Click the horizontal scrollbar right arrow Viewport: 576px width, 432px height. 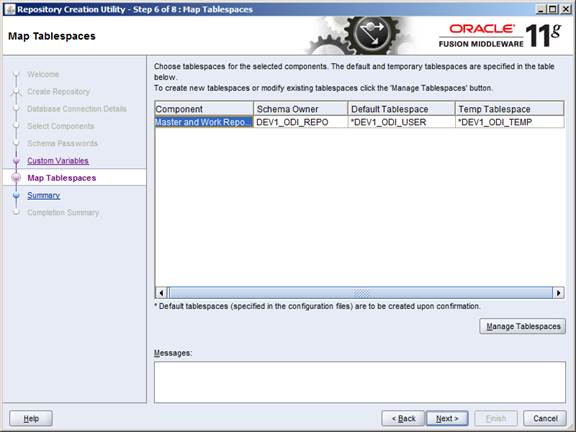click(x=558, y=293)
